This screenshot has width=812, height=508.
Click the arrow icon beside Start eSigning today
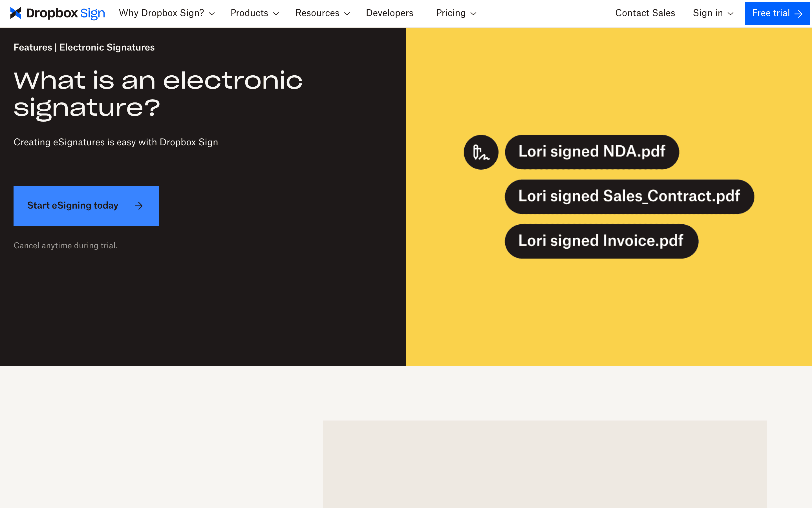click(139, 206)
